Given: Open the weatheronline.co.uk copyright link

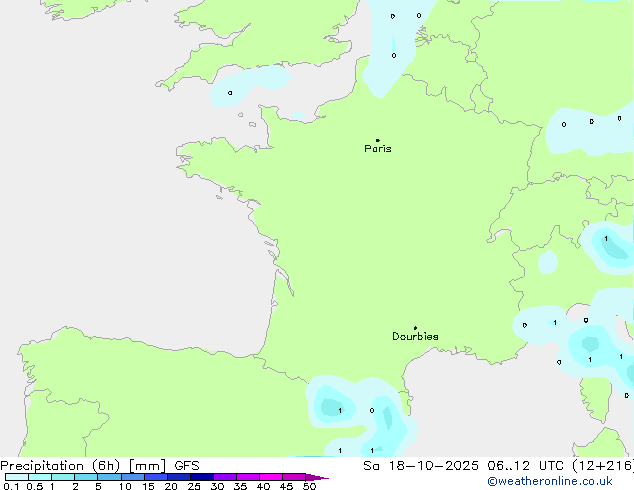Looking at the screenshot, I should click(x=550, y=481).
